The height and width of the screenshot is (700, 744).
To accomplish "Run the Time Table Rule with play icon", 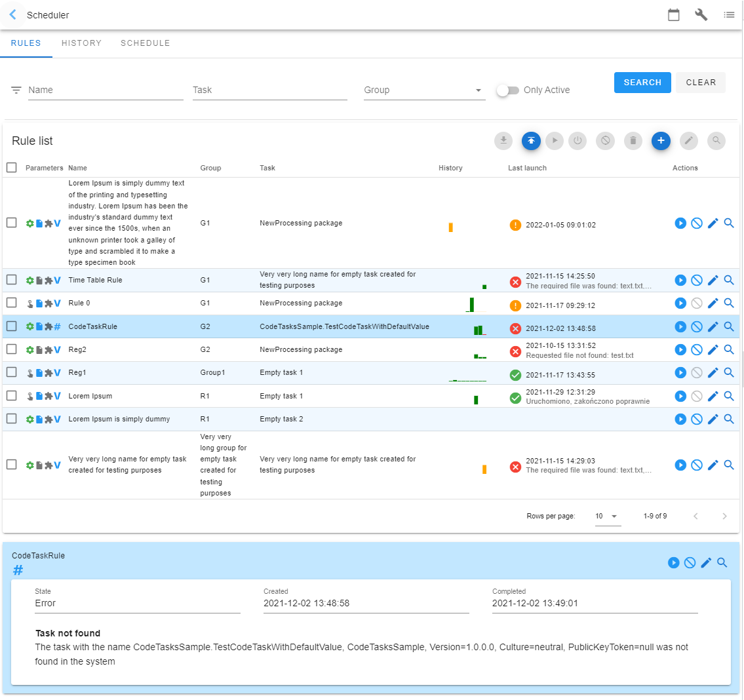I will pos(680,280).
